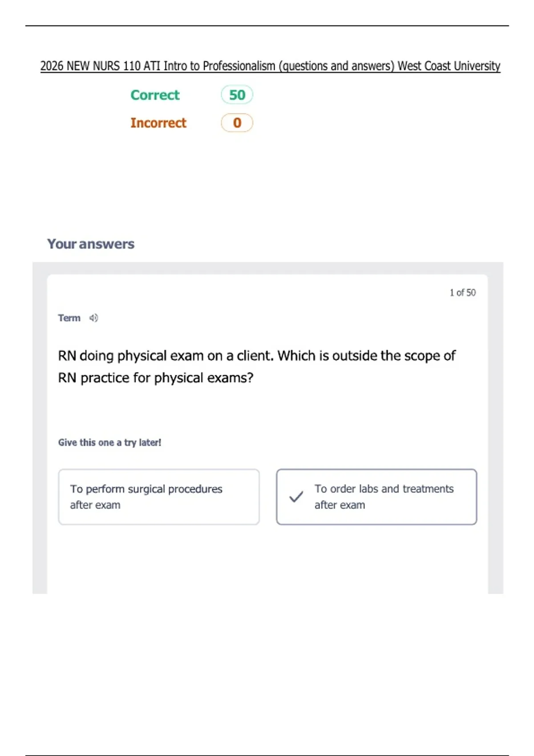Screen dimensions: 534x756
Task: Click the 'Term' label
Action: tap(69, 318)
